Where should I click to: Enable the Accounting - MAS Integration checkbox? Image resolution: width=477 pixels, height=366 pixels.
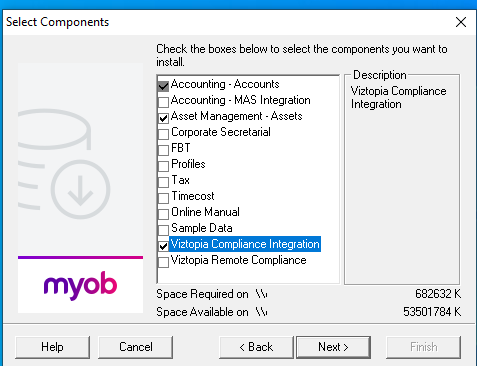pyautogui.click(x=163, y=102)
